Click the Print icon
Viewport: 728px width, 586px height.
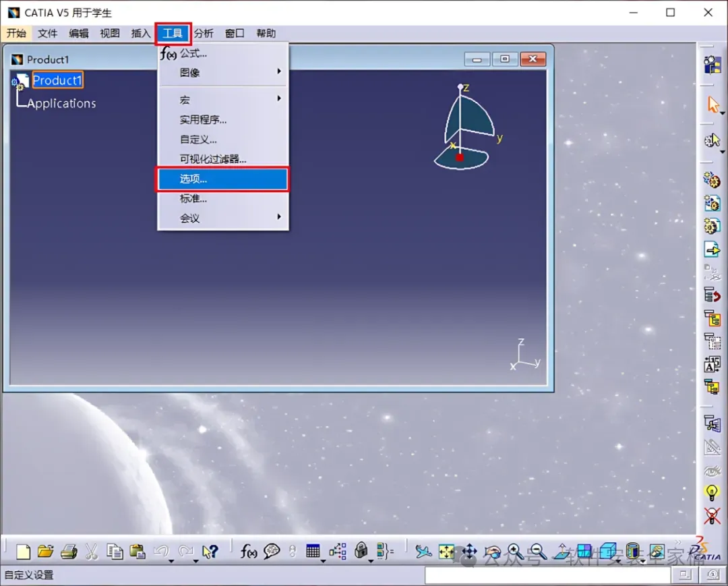[x=69, y=552]
